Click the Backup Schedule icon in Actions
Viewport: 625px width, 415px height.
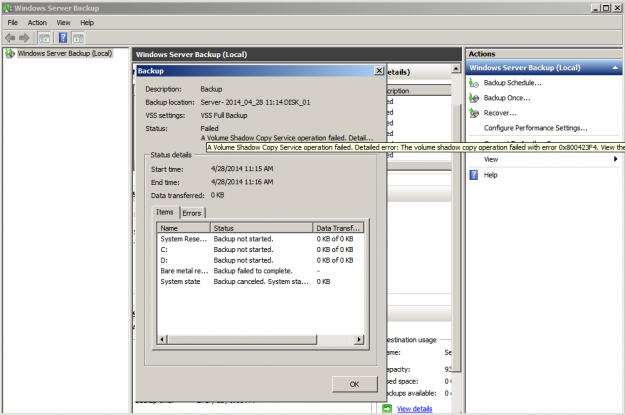pos(474,83)
